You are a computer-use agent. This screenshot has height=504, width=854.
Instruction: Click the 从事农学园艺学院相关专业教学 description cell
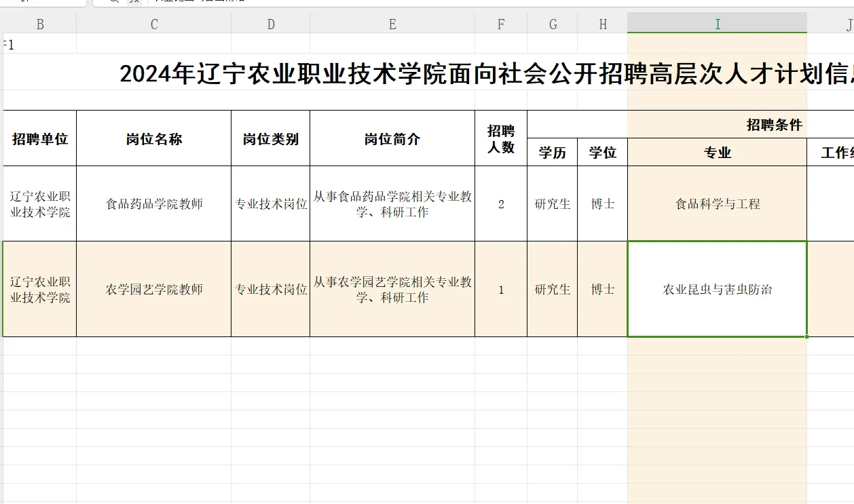coord(392,289)
